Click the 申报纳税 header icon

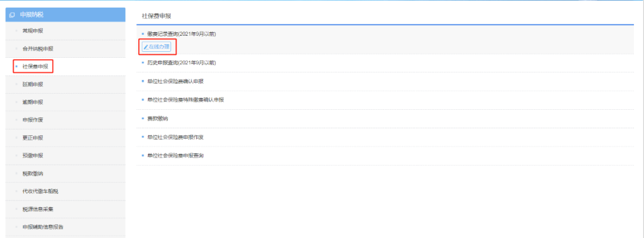pyautogui.click(x=12, y=15)
